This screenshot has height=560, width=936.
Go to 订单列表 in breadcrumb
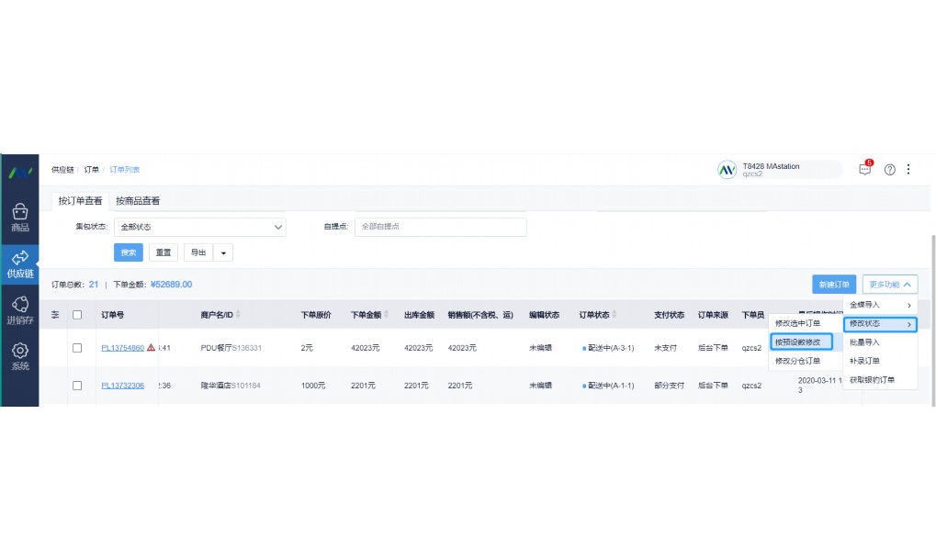tap(124, 170)
